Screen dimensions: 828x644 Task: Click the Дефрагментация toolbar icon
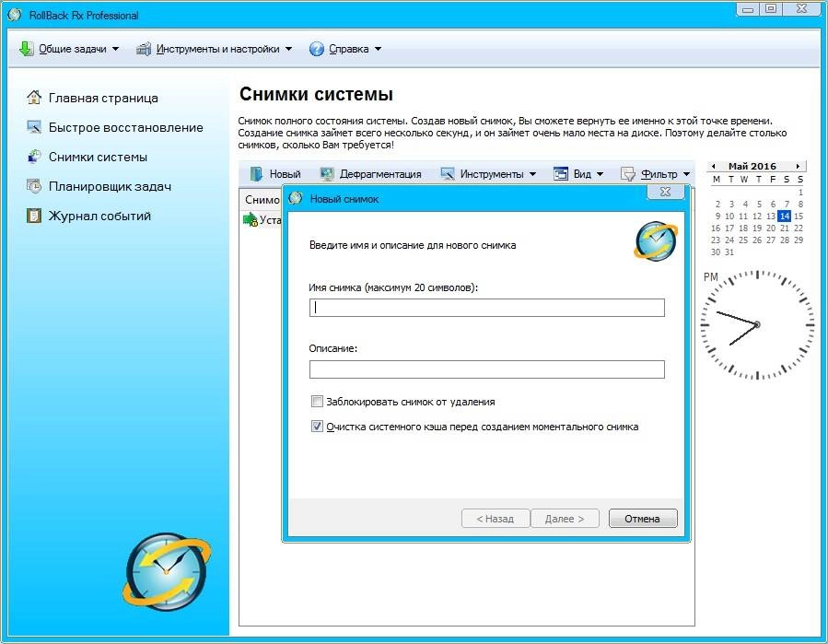click(x=327, y=174)
